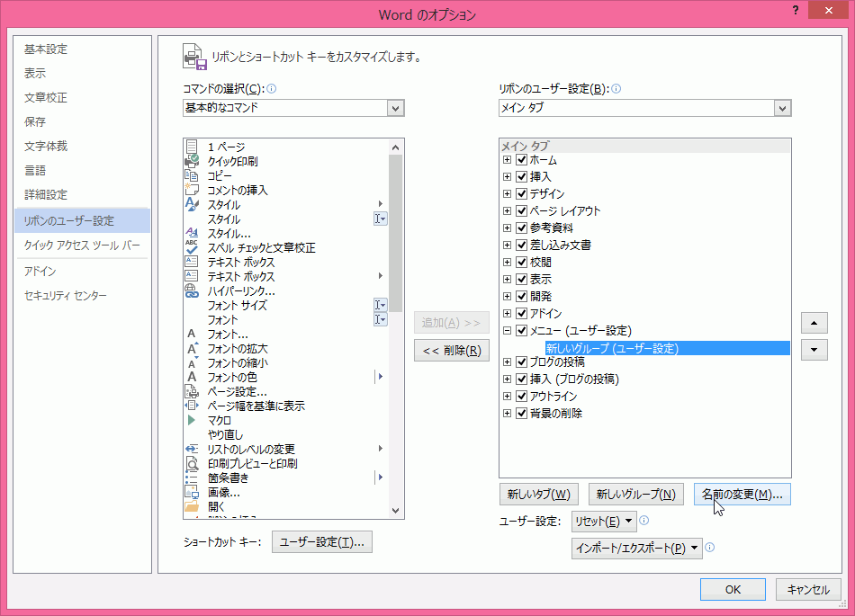Click info icon beside コマンドの選択

(x=271, y=89)
